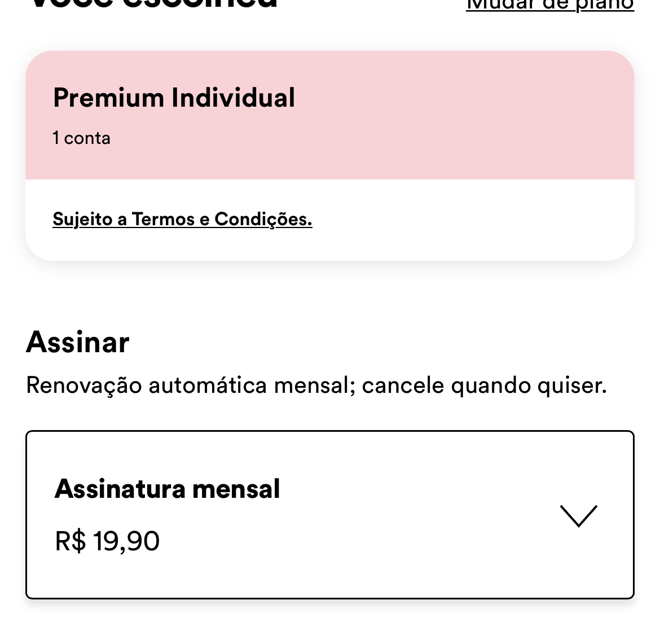660x644 pixels.
Task: Click the Mudar de plano link
Action: point(549,6)
